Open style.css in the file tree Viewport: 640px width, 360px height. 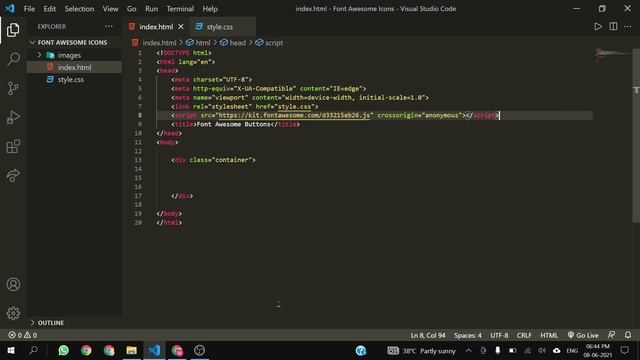pyautogui.click(x=74, y=80)
